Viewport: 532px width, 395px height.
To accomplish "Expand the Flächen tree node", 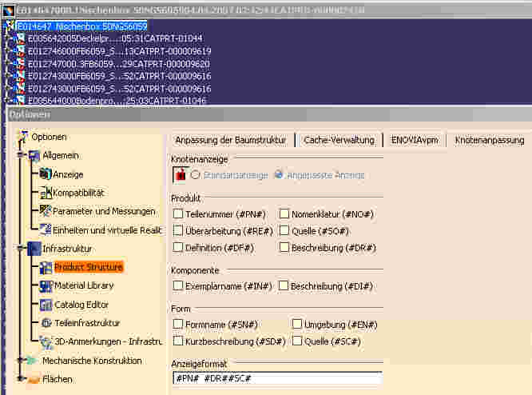I will pos(21,378).
